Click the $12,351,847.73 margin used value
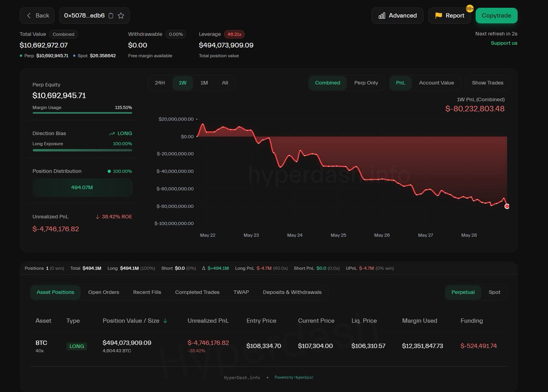This screenshot has height=392, width=548. pos(423,346)
